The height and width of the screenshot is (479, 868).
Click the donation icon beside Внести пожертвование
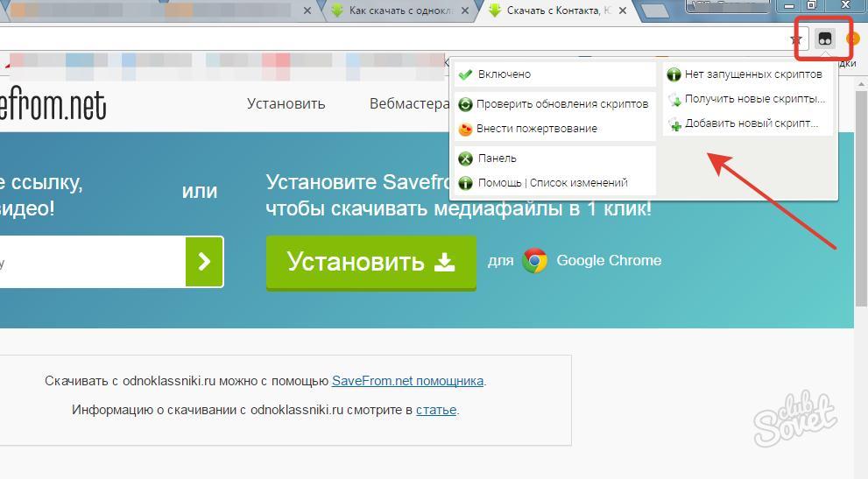point(466,129)
